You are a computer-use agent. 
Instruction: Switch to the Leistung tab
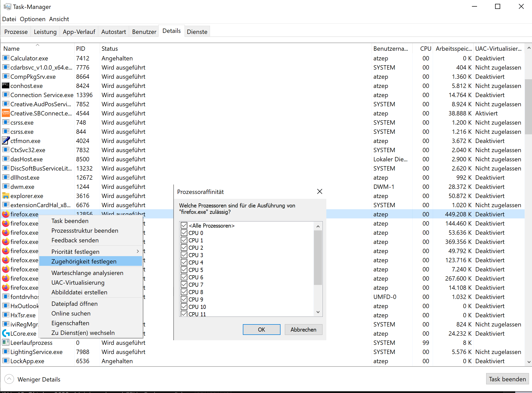(45, 31)
